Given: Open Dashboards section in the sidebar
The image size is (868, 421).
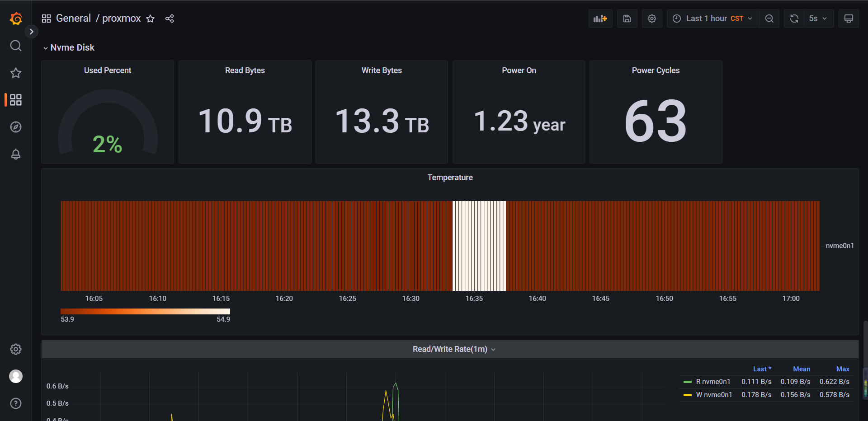Looking at the screenshot, I should pyautogui.click(x=16, y=100).
